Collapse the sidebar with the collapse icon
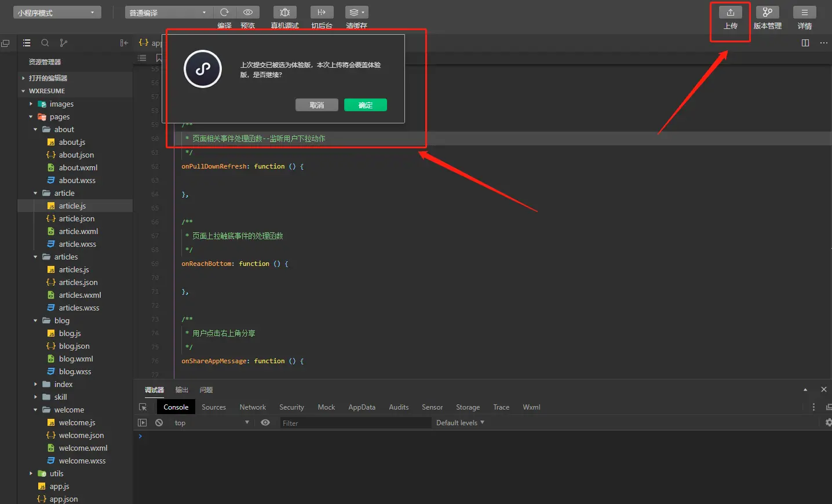Screen dimensions: 832x504 pyautogui.click(x=124, y=43)
